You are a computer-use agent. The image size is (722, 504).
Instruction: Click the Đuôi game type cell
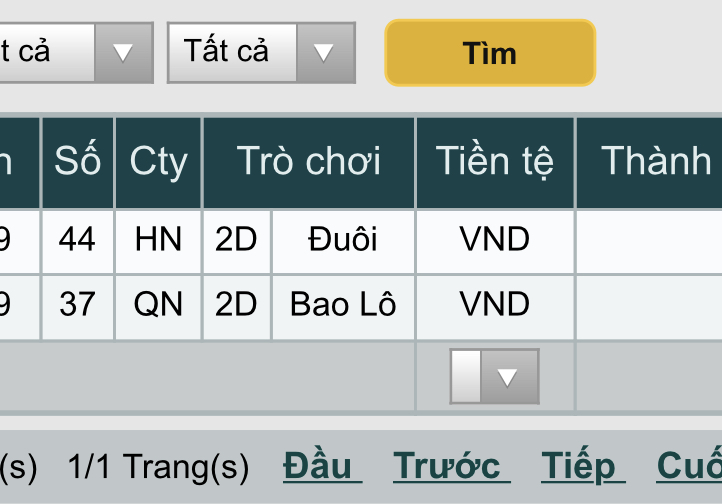343,240
